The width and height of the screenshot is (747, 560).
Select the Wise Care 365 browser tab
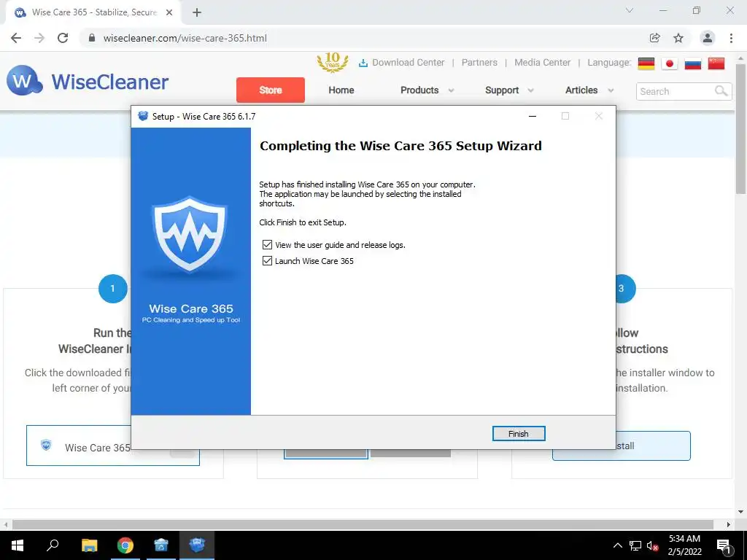93,12
